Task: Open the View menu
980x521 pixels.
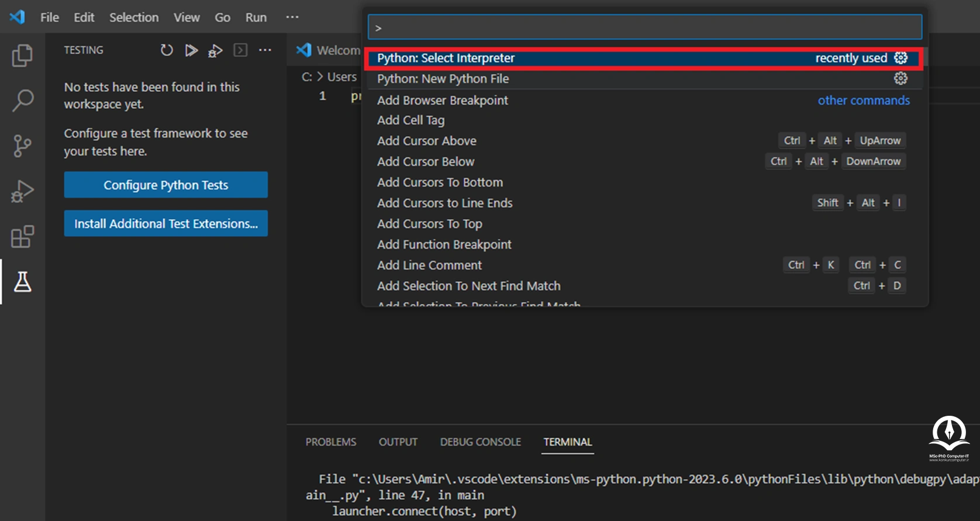Action: pyautogui.click(x=187, y=18)
